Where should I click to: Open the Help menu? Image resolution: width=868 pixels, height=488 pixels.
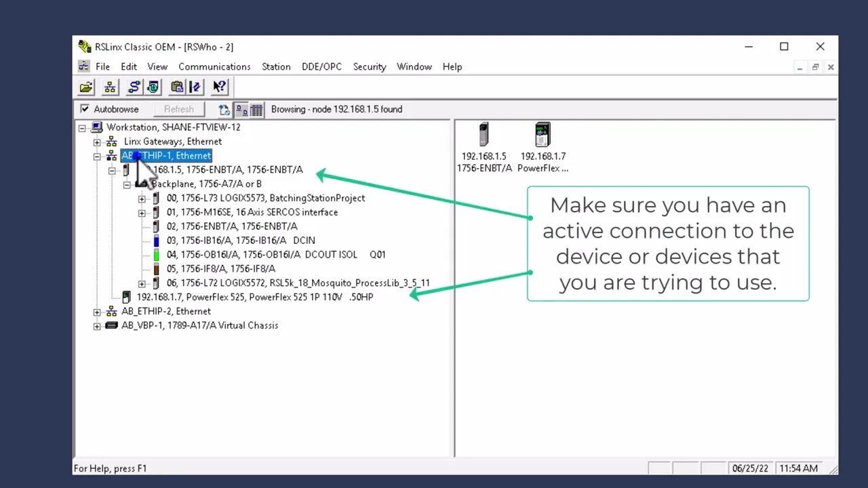tap(452, 66)
